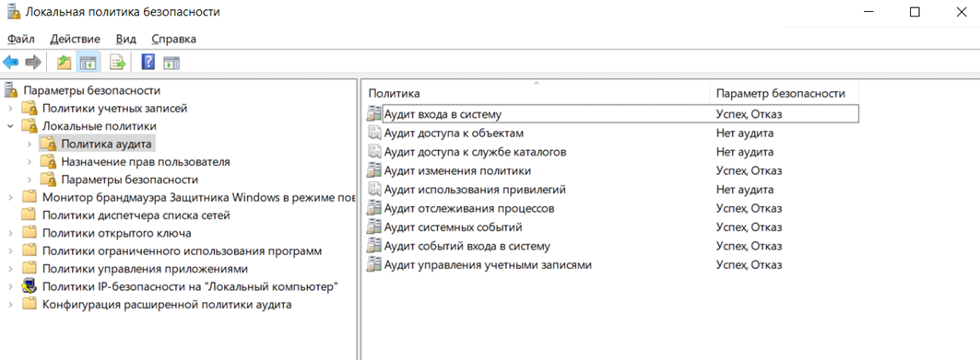Click the Конфигурация расширенной политики аудита folder icon

[29, 305]
